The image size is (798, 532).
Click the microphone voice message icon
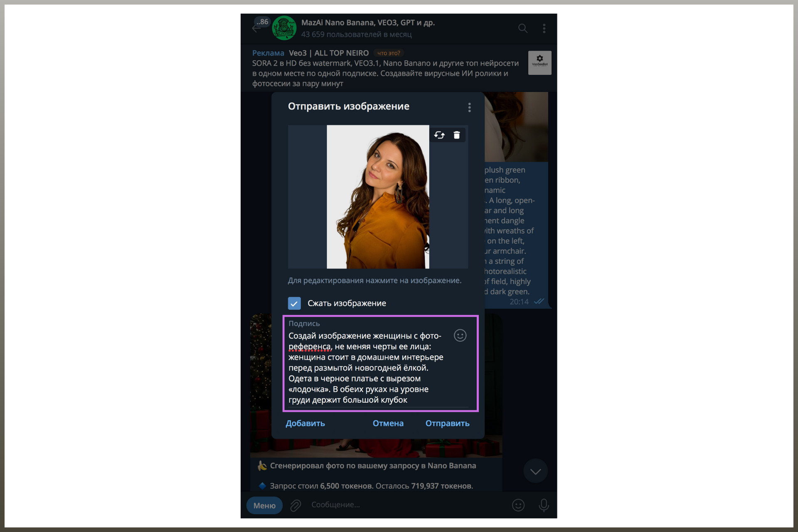[544, 505]
